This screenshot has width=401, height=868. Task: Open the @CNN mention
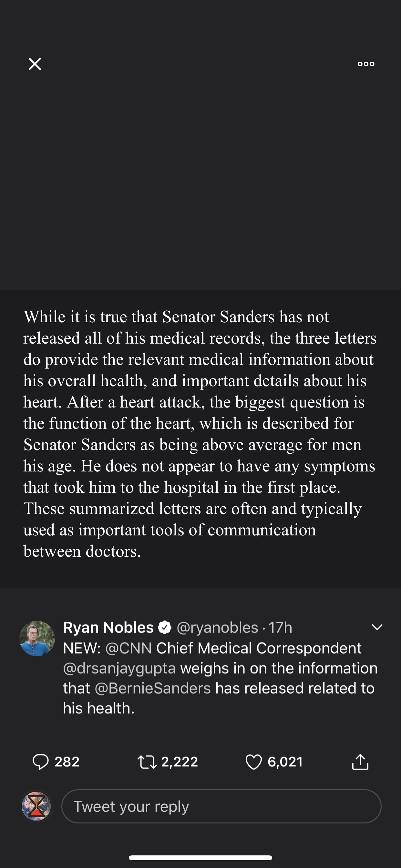pyautogui.click(x=129, y=648)
